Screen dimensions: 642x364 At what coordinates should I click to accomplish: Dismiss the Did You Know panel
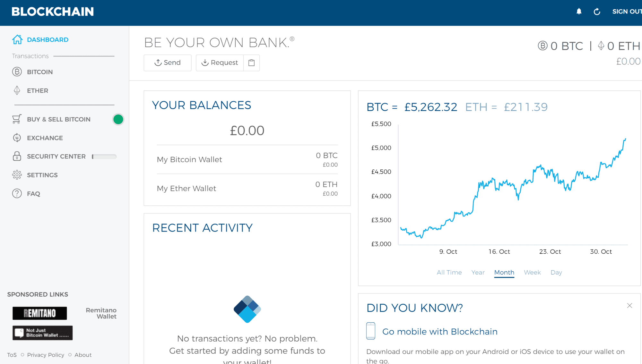(x=630, y=305)
